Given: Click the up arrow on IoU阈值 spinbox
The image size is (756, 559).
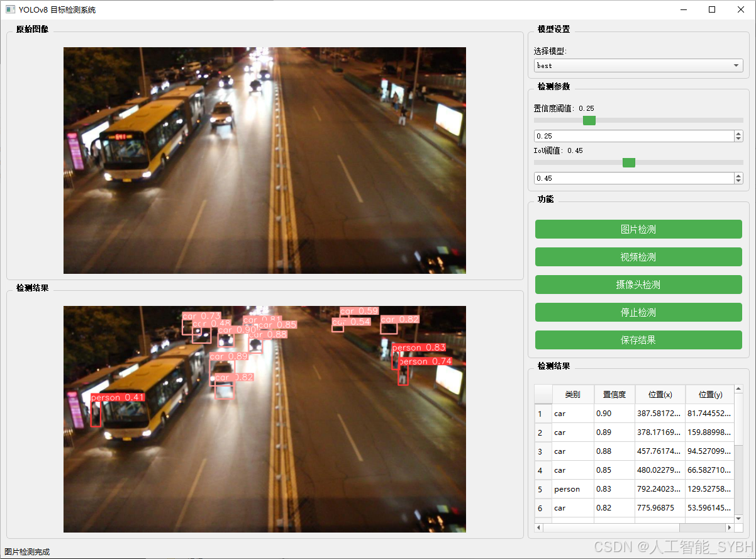Looking at the screenshot, I should (737, 175).
